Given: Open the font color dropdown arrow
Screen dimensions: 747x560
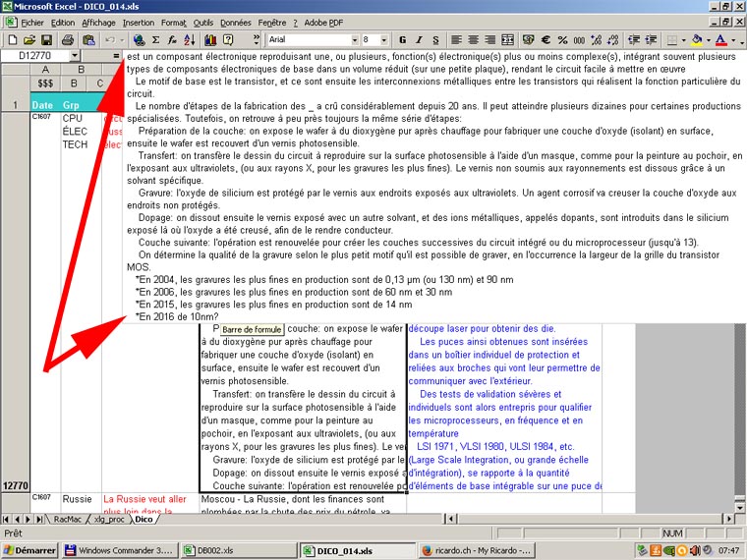Looking at the screenshot, I should pos(734,40).
